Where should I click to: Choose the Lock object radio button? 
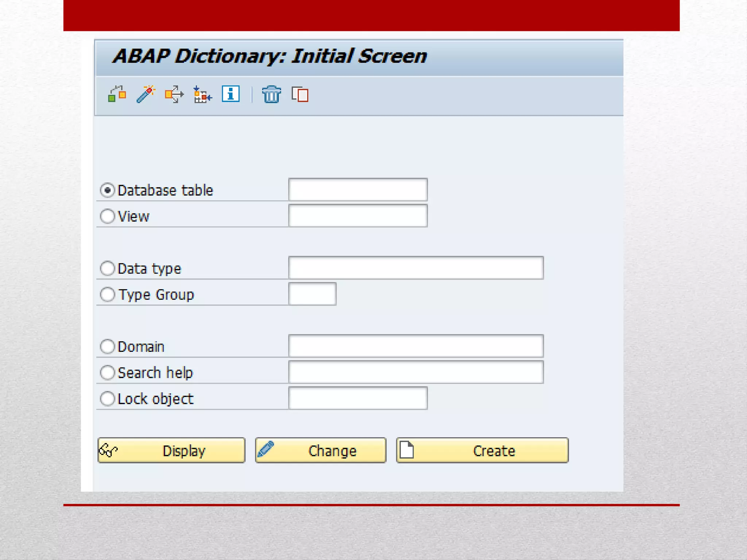point(108,398)
